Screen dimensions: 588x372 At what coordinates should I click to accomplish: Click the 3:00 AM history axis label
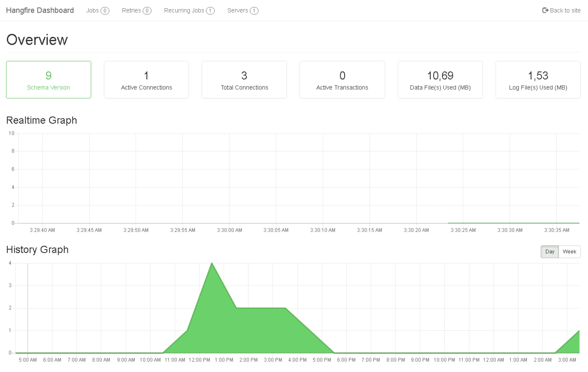click(x=567, y=360)
